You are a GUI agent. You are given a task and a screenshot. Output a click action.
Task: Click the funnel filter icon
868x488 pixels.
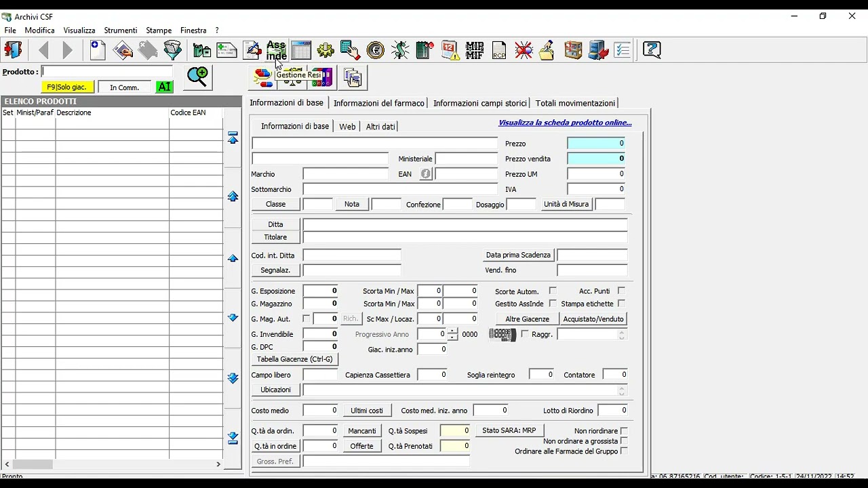point(173,50)
